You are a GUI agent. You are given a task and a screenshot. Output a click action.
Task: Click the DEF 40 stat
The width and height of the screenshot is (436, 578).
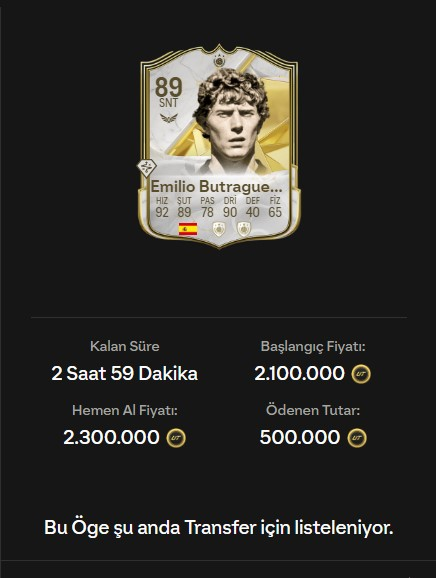click(252, 207)
